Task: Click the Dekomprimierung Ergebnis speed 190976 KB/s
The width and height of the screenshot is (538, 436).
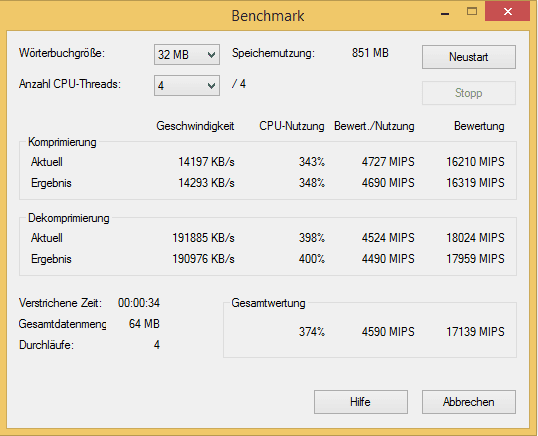Action: (203, 259)
